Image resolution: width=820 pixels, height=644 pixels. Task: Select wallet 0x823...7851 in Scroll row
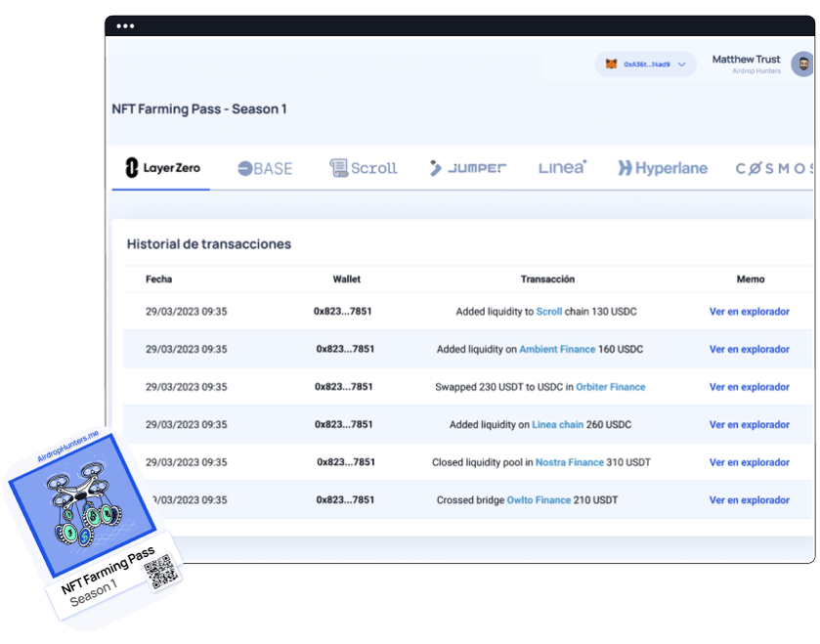point(342,311)
